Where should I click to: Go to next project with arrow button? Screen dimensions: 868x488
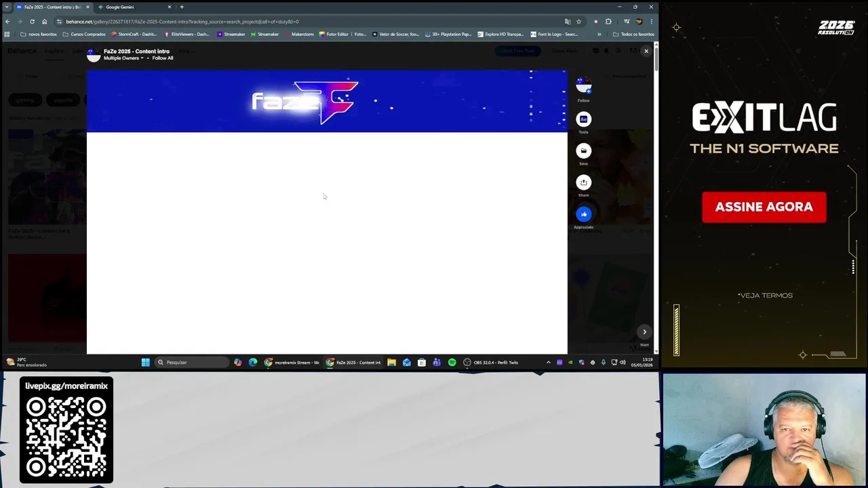tap(644, 332)
